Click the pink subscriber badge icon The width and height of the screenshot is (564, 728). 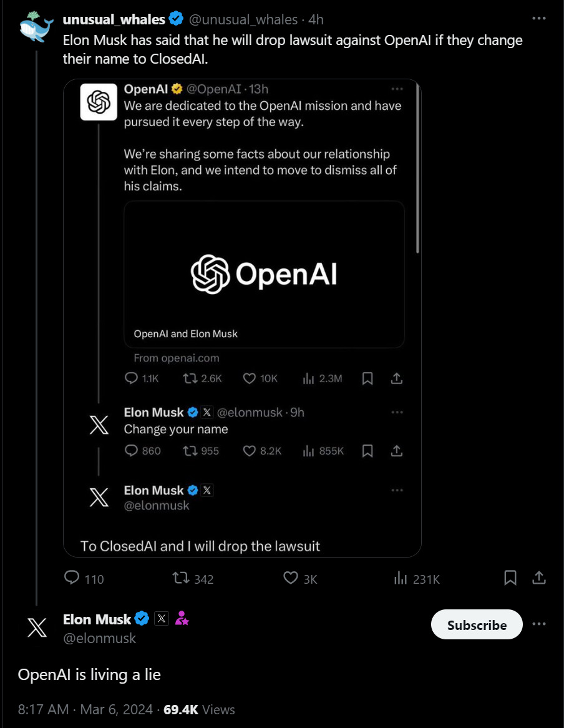click(x=182, y=619)
